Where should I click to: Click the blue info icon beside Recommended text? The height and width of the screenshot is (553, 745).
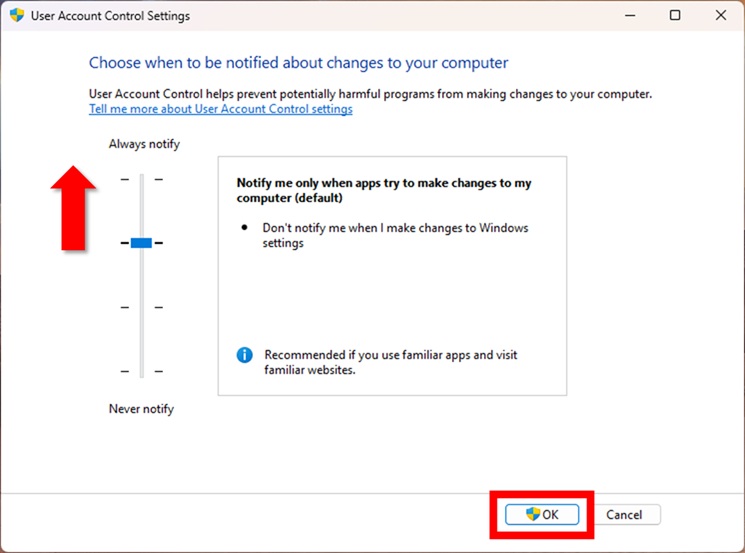coord(244,355)
